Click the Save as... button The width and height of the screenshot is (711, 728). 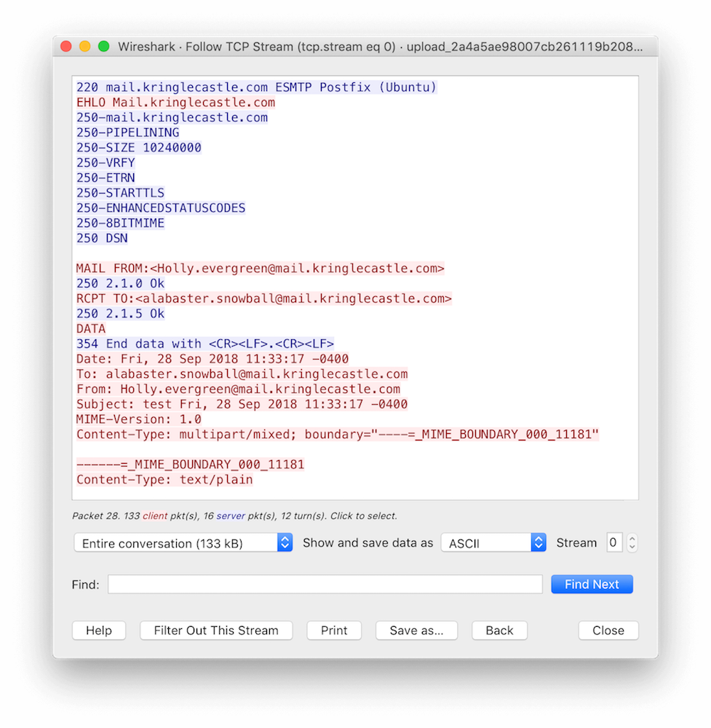tap(417, 630)
